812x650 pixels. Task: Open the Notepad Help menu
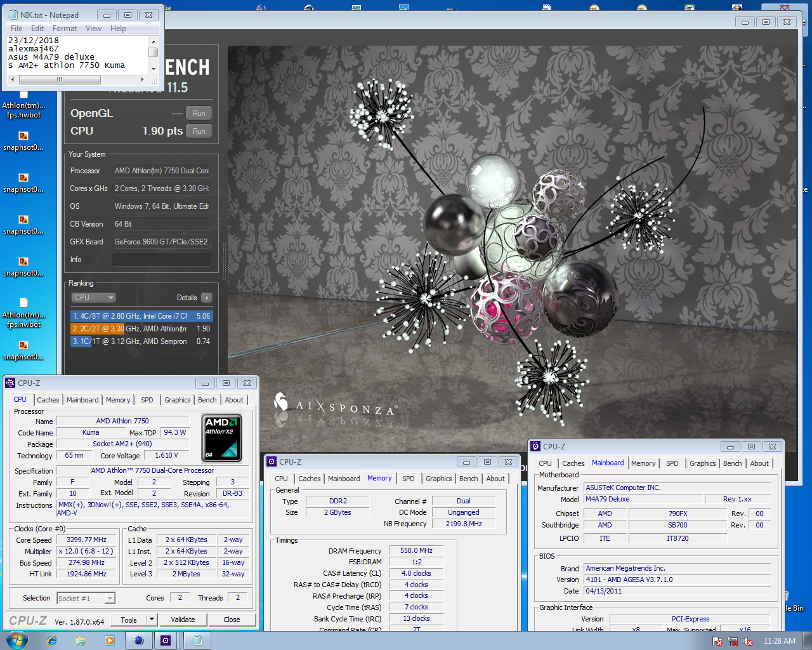tap(118, 29)
